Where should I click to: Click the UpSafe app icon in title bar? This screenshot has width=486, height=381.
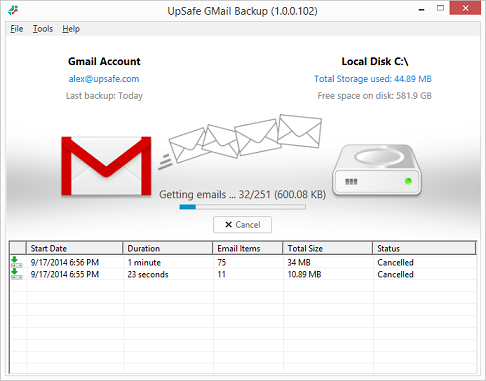[x=13, y=10]
